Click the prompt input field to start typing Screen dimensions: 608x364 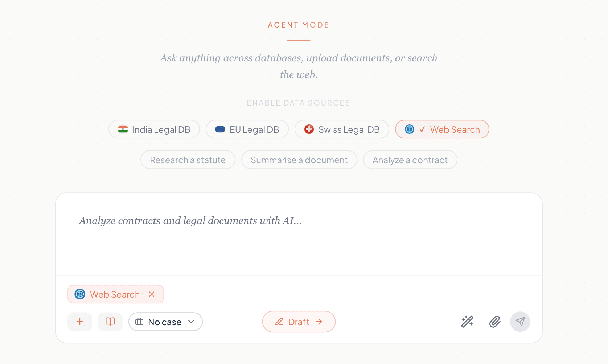coord(254,235)
